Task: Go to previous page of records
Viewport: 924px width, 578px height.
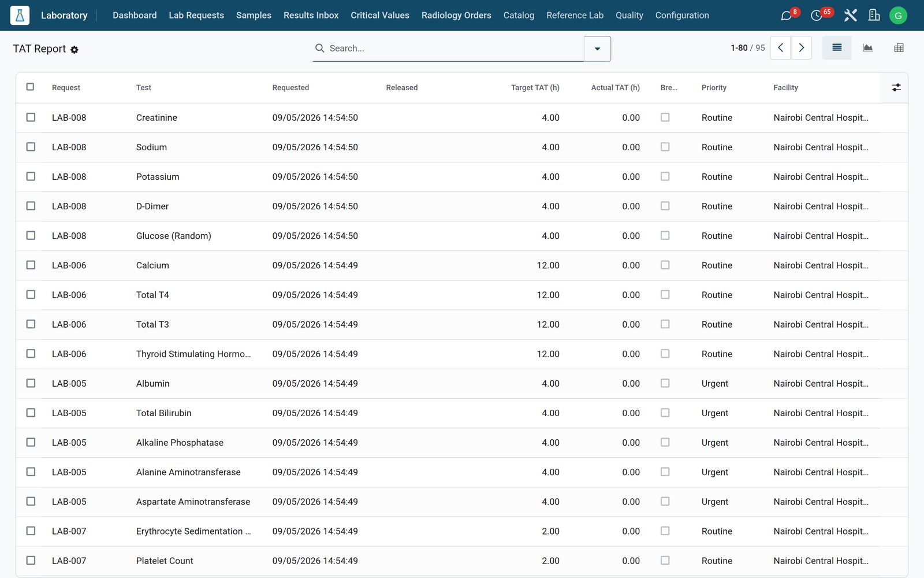Action: pos(780,48)
